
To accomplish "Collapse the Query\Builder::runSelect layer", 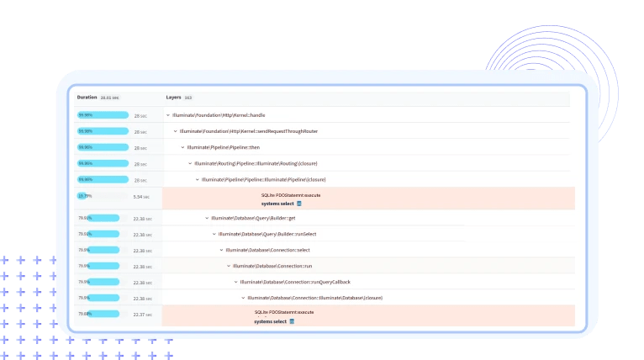I will click(214, 234).
